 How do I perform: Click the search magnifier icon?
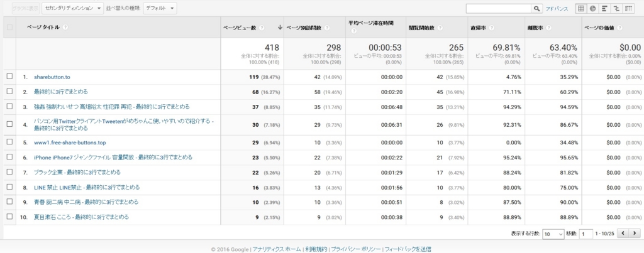click(536, 8)
